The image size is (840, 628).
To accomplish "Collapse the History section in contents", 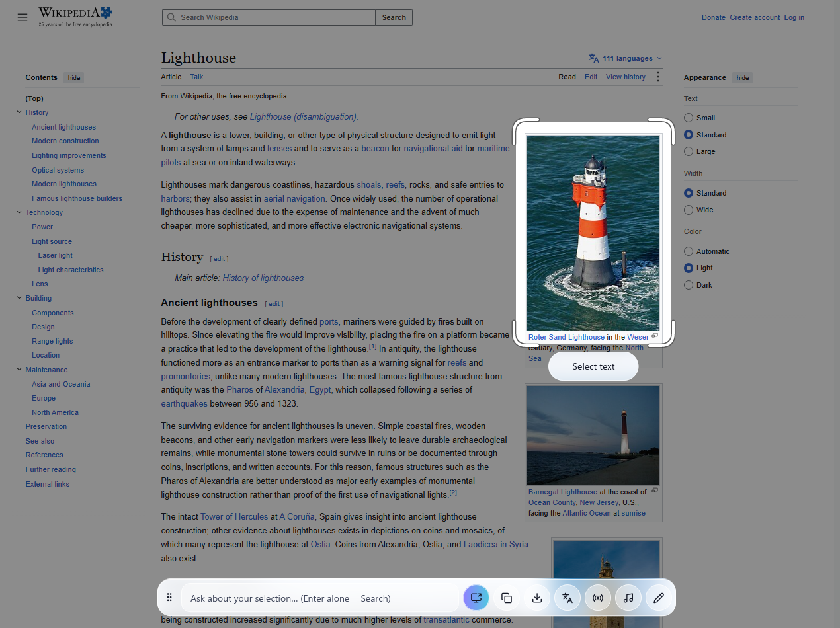I will point(19,112).
